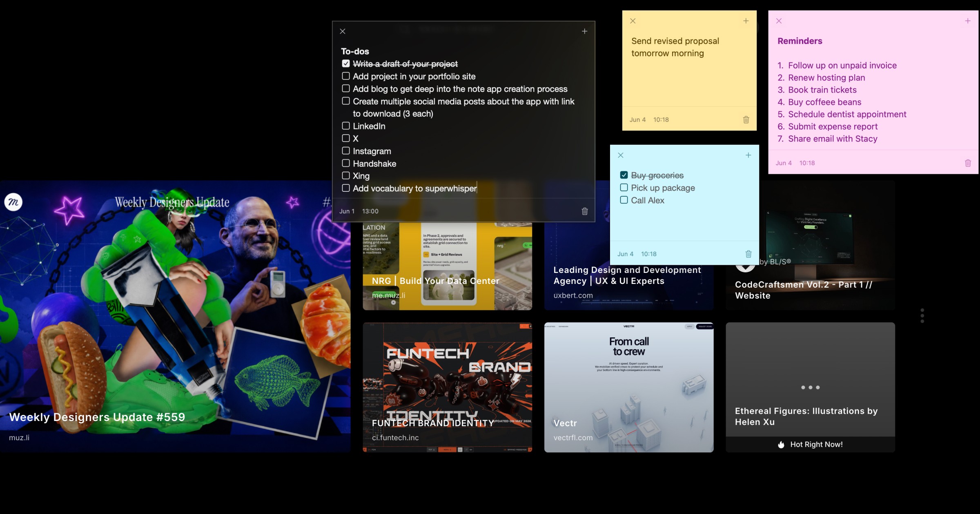Click Jun 1 13:00 timestamp on To-dos note

coord(359,211)
